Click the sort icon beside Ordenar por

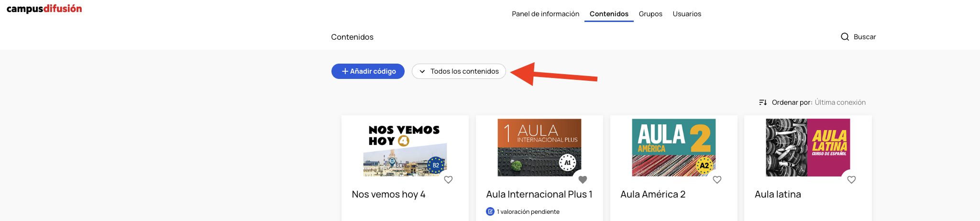pyautogui.click(x=763, y=102)
